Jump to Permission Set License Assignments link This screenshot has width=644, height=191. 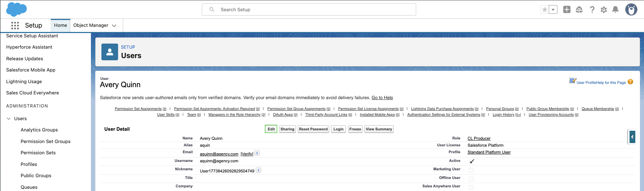tap(371, 109)
